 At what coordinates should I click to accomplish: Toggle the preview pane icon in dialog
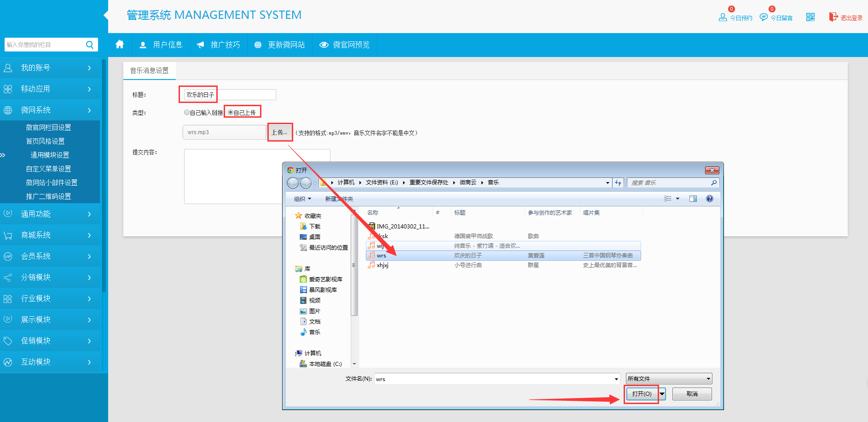tap(693, 199)
